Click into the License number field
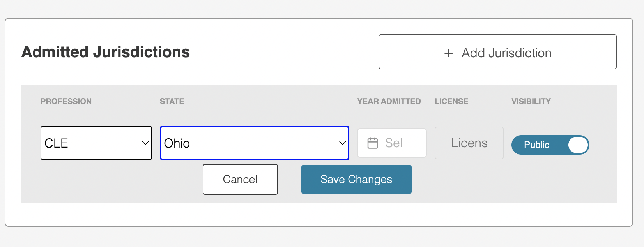Image resolution: width=644 pixels, height=247 pixels. click(x=469, y=143)
